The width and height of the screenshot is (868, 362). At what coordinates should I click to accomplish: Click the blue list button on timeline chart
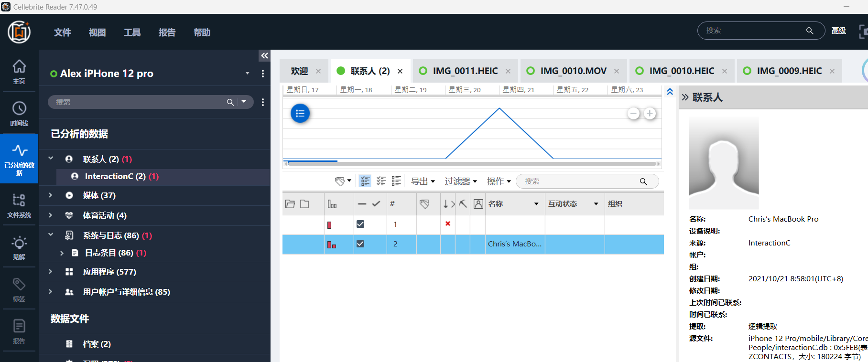point(300,113)
